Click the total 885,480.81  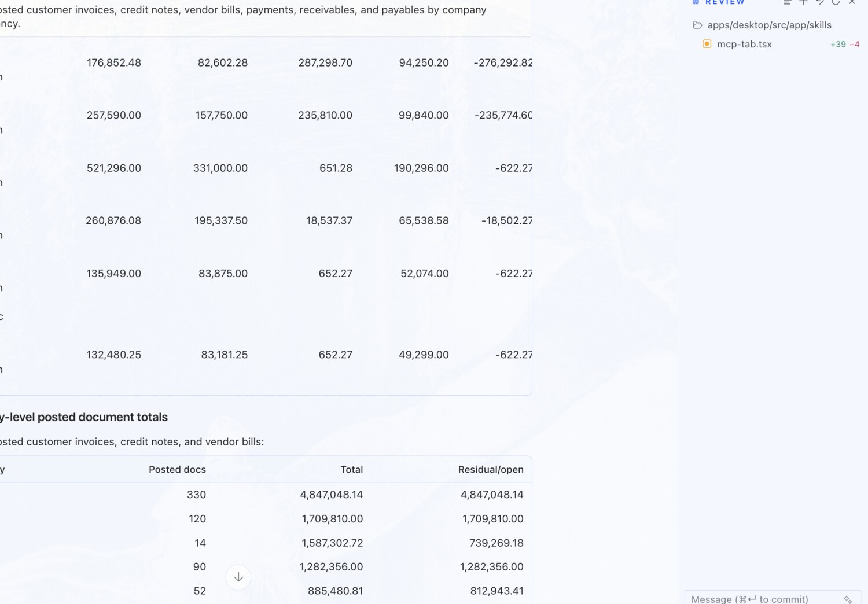click(336, 591)
